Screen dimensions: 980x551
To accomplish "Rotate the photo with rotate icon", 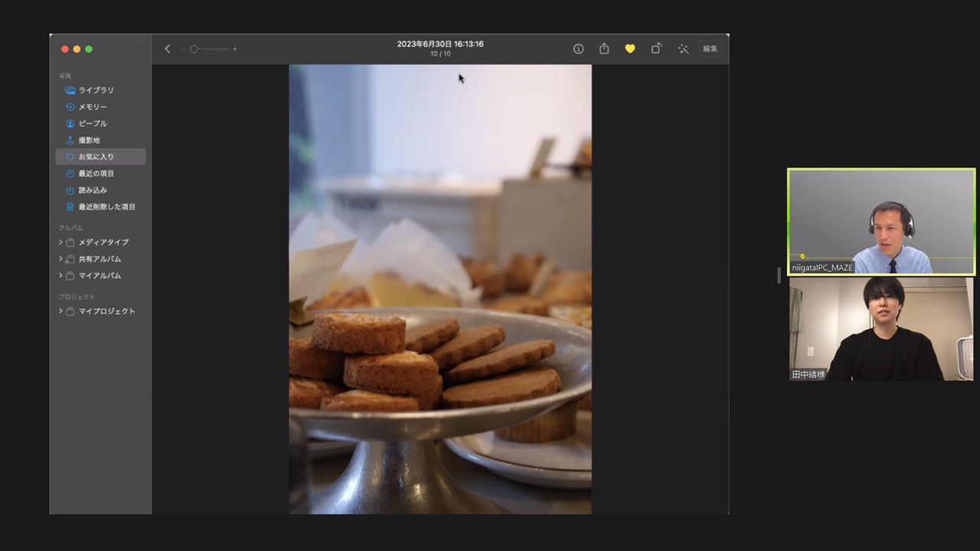I will point(656,49).
